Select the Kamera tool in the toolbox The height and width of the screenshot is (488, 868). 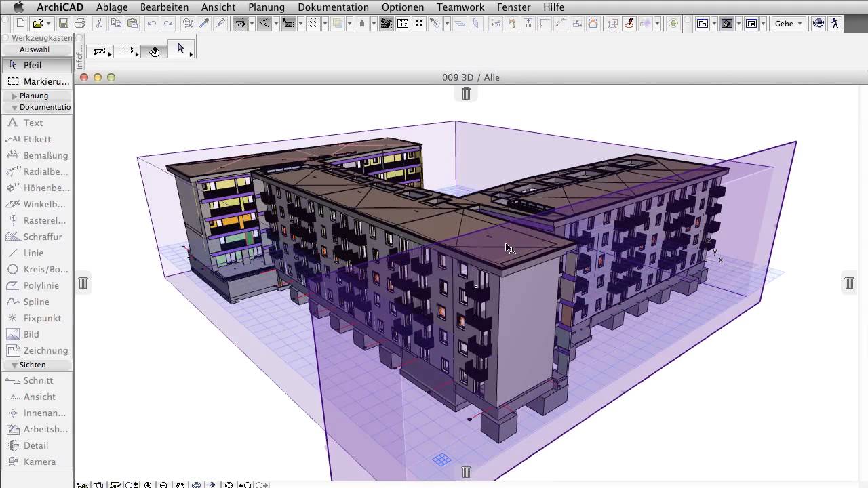[37, 462]
